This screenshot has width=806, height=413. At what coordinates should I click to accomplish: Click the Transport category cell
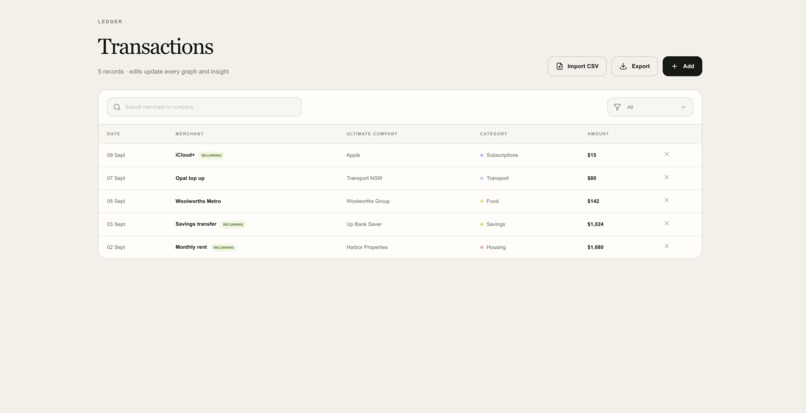(x=494, y=178)
